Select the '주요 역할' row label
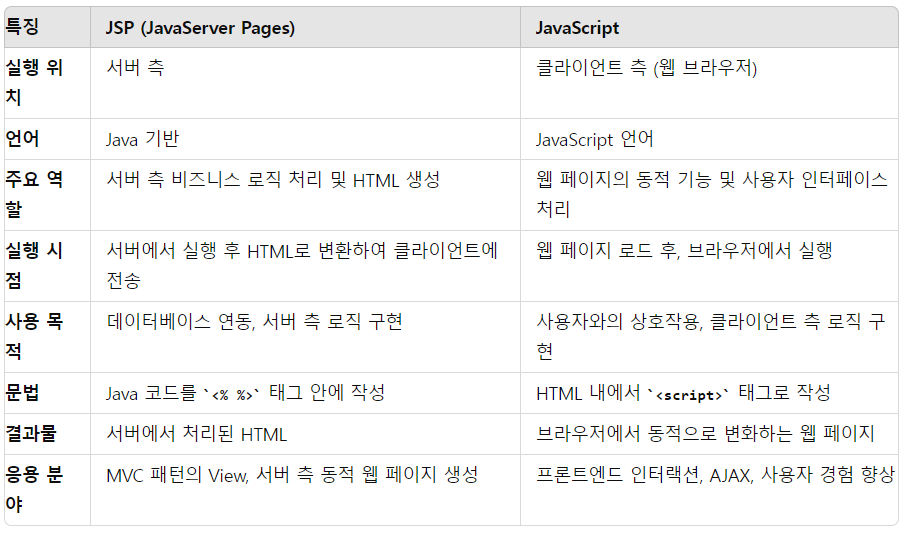 47,195
